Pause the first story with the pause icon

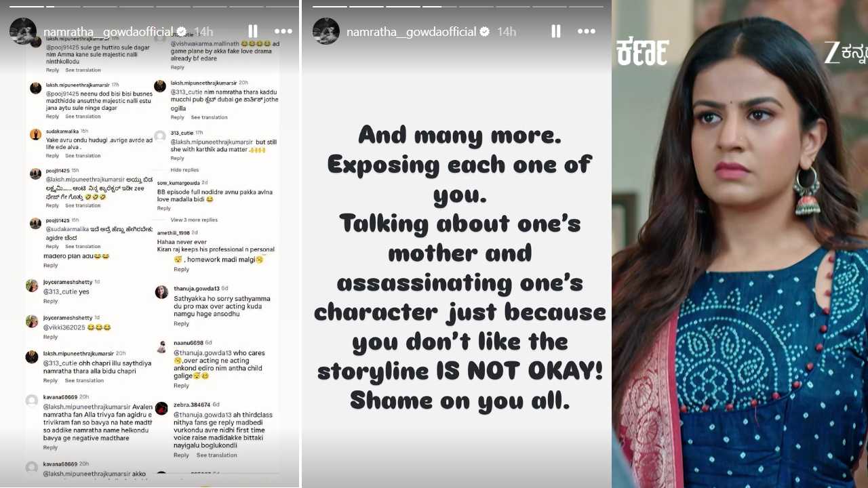pos(253,31)
